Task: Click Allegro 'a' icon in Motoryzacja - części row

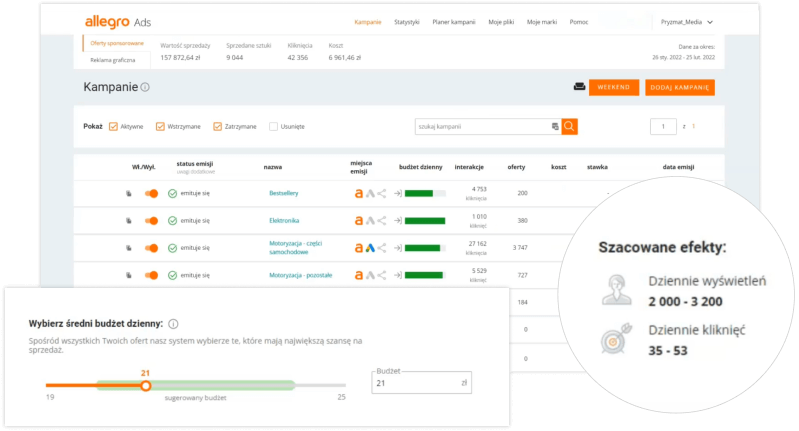Action: 359,248
